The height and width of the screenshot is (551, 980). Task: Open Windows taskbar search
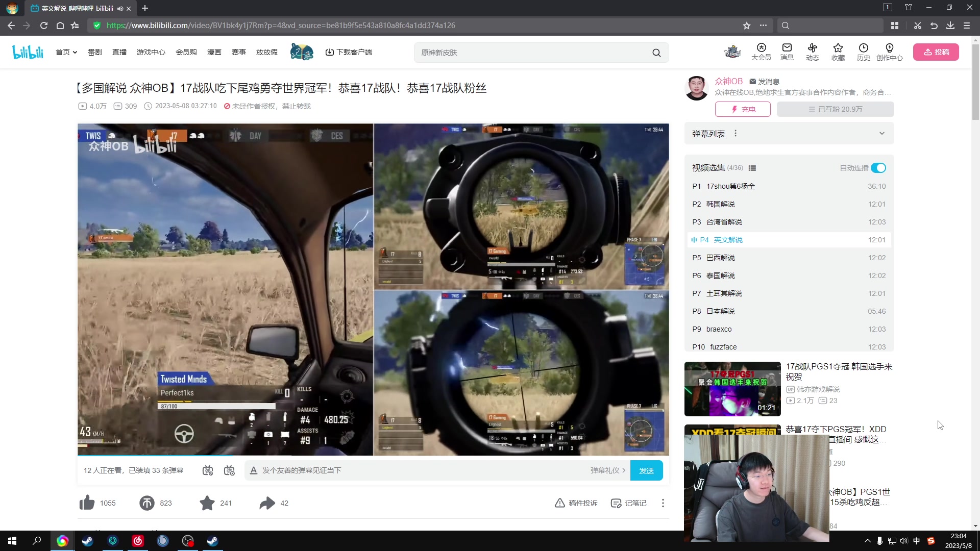(37, 541)
